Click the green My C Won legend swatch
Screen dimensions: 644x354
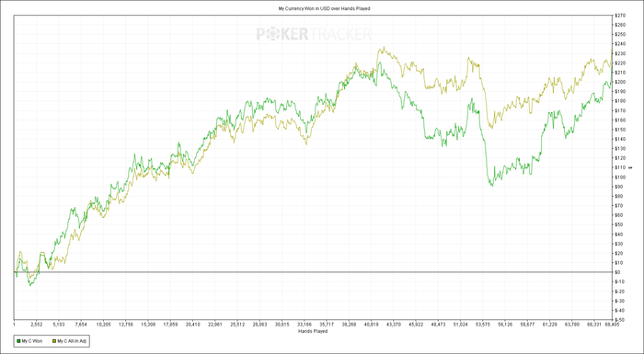18,341
